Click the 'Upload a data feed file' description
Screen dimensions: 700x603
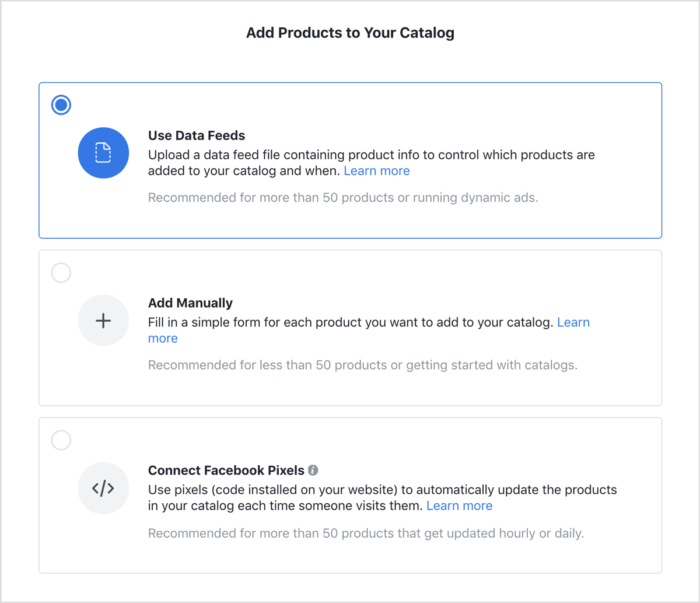[x=372, y=163]
